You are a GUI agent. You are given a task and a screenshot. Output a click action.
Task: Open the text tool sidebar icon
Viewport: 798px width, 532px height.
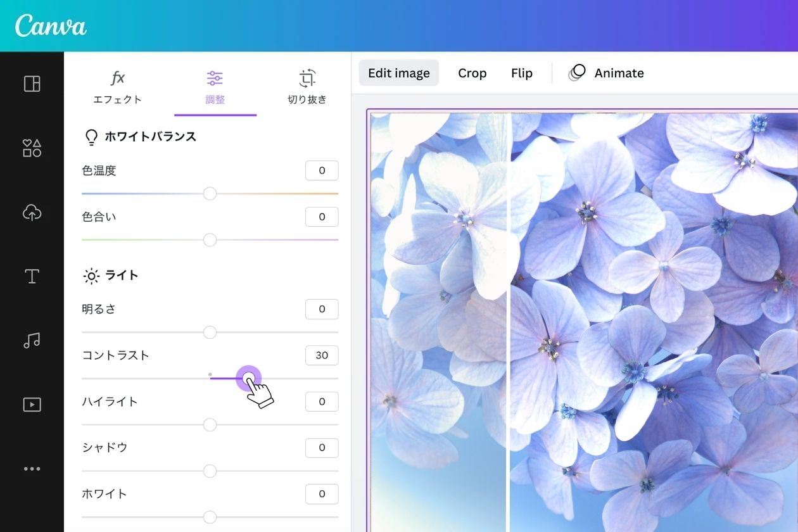pos(32,276)
